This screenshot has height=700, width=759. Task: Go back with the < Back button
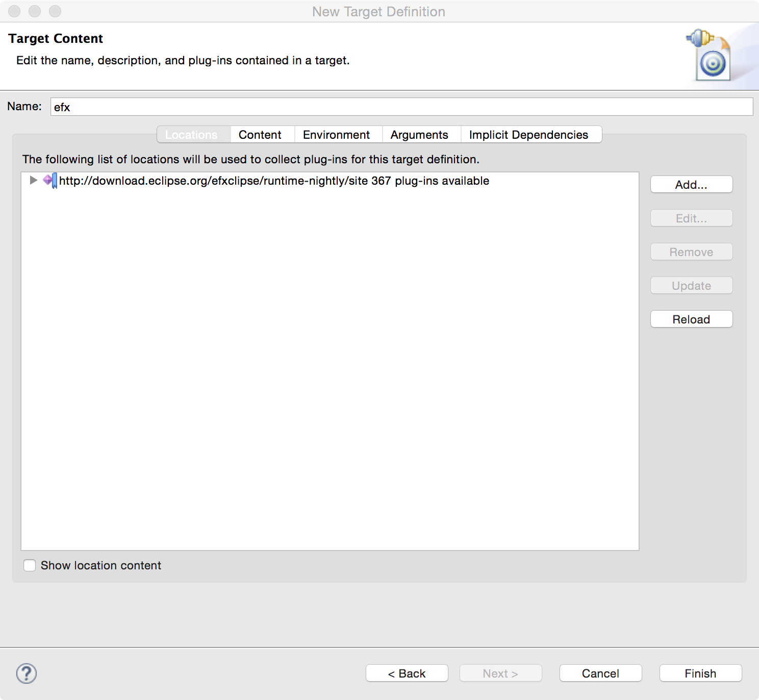click(x=407, y=673)
